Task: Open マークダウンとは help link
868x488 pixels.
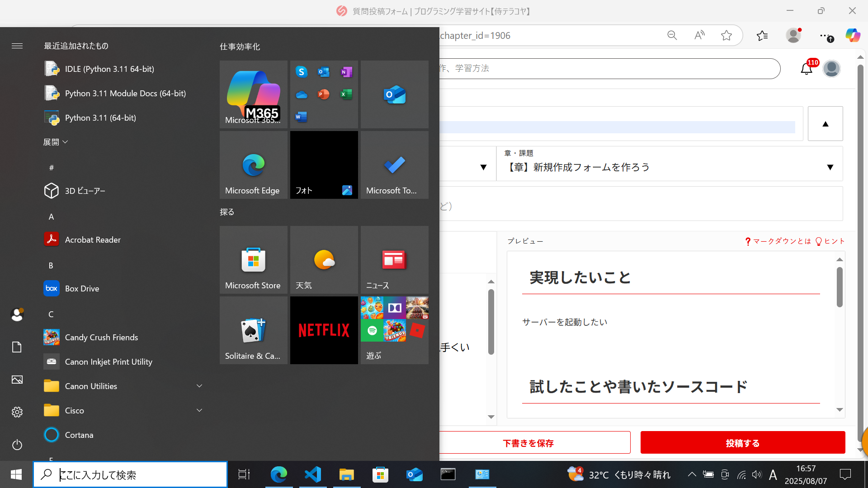Action: pos(778,241)
